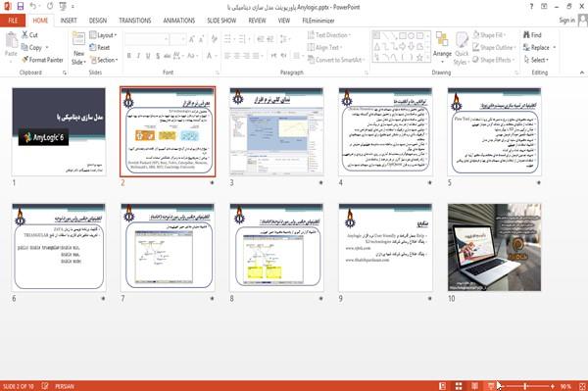Screen dimensions: 588x391
Task: Click the Text Shadow icon
Action: coord(158,56)
